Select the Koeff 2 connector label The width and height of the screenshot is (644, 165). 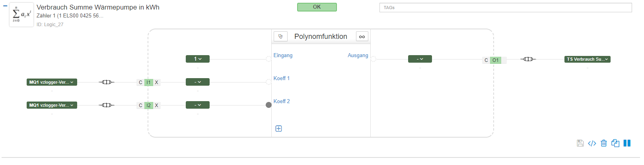tap(282, 101)
